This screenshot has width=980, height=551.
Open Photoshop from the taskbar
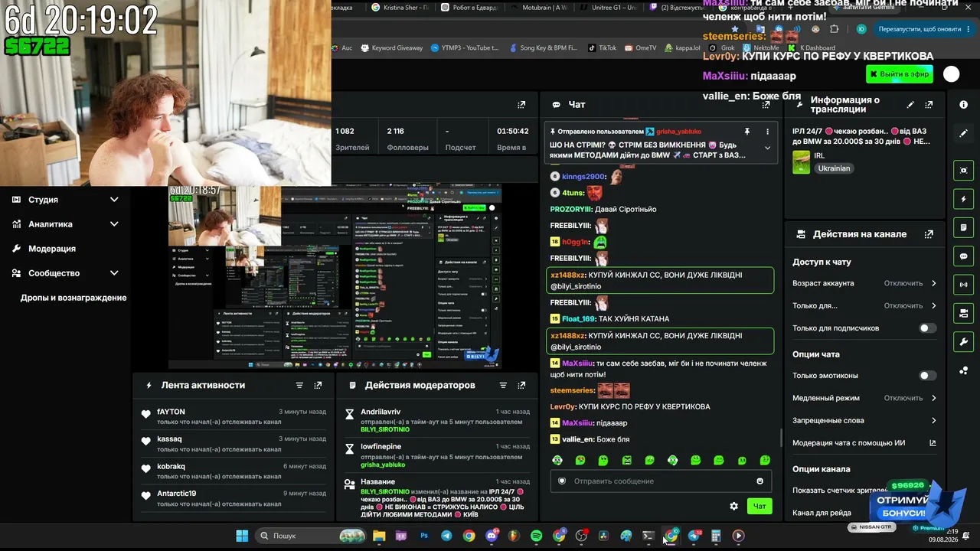coord(424,536)
